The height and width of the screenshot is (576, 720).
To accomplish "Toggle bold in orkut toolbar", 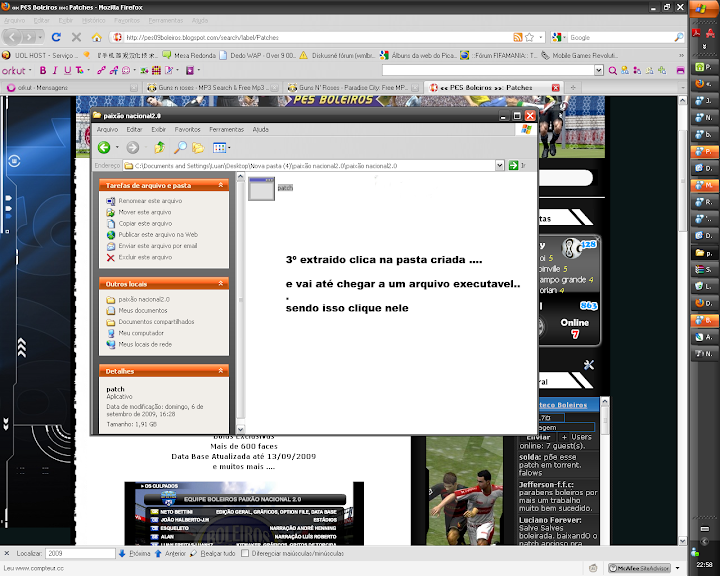I will (43, 70).
